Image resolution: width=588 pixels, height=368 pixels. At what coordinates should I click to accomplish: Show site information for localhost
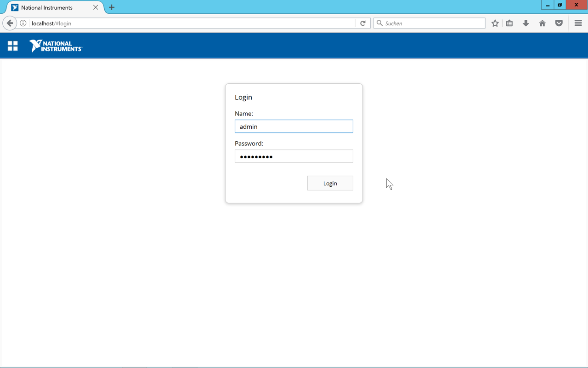(x=23, y=23)
